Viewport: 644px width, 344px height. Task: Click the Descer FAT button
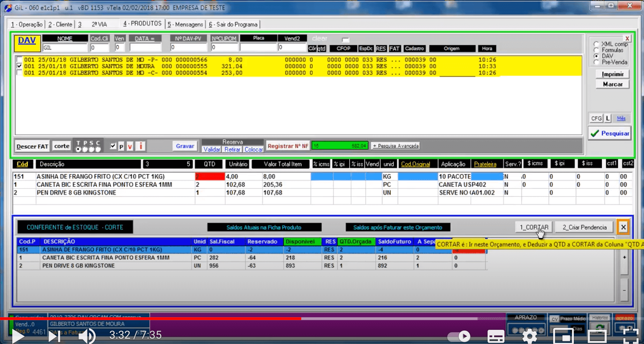[33, 146]
